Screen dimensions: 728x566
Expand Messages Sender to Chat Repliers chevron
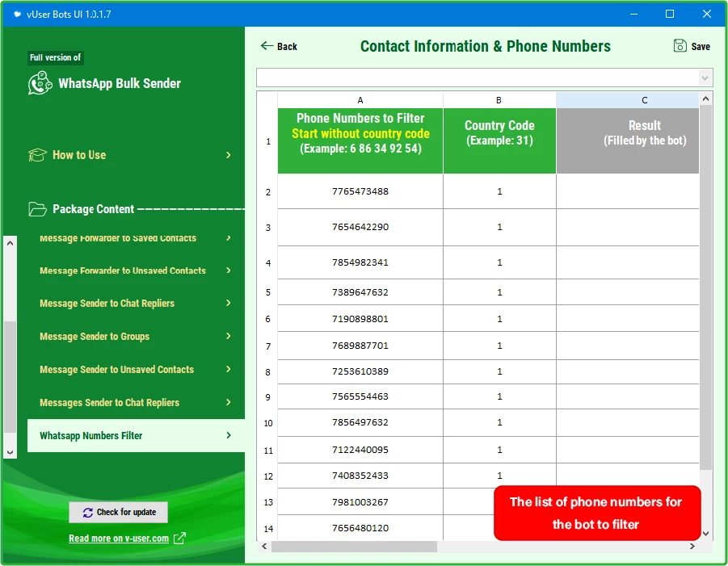(229, 402)
